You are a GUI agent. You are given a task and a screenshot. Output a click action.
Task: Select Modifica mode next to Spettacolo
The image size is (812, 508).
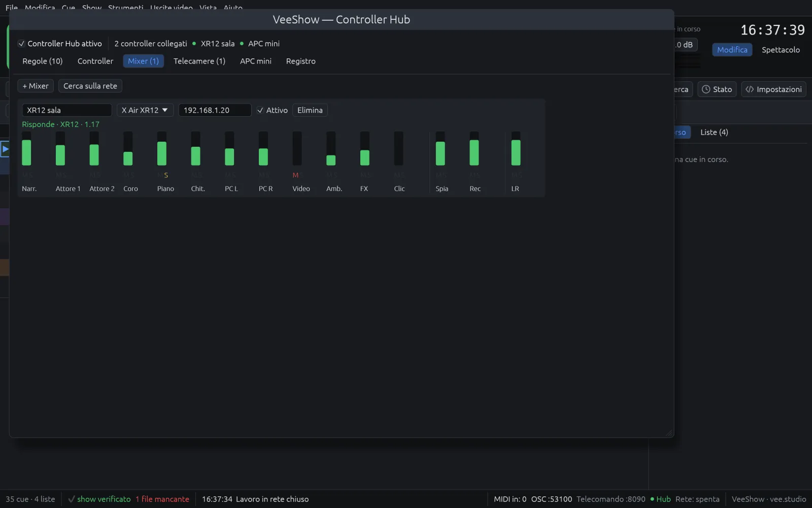click(732, 50)
